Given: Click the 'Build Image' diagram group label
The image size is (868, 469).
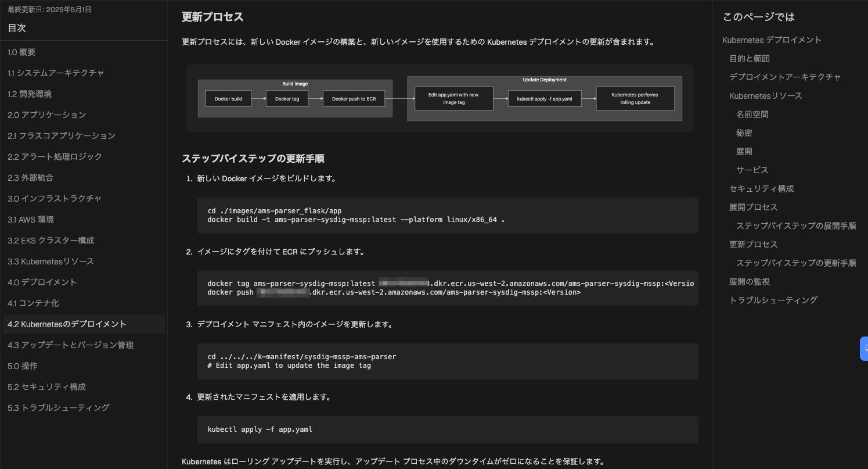Looking at the screenshot, I should click(x=295, y=84).
